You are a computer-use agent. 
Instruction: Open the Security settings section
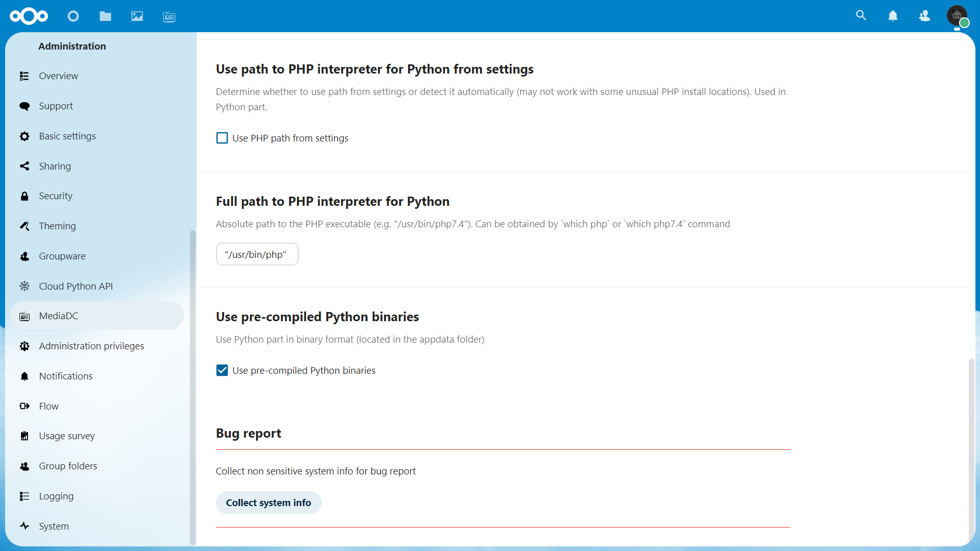[x=55, y=196]
